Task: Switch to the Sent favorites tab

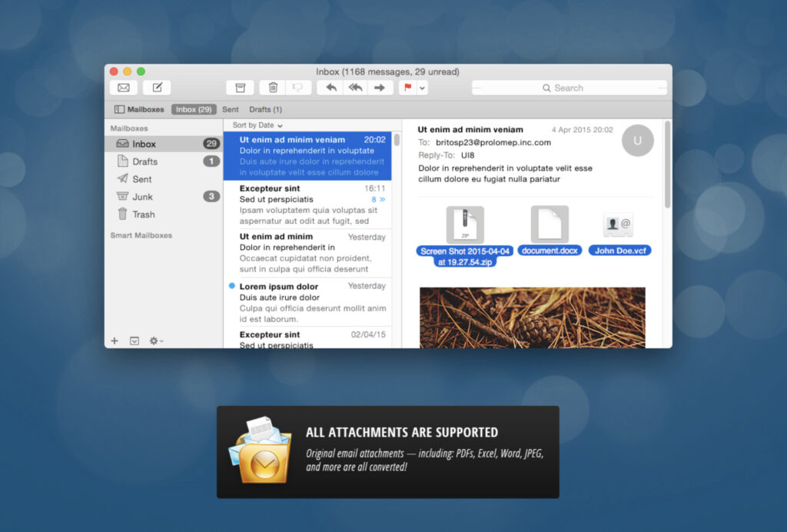Action: [231, 109]
